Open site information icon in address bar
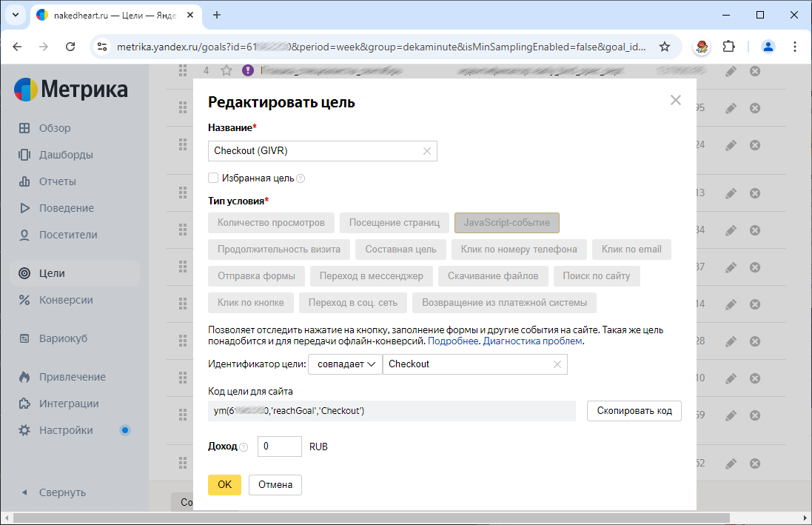The image size is (812, 525). coord(103,47)
